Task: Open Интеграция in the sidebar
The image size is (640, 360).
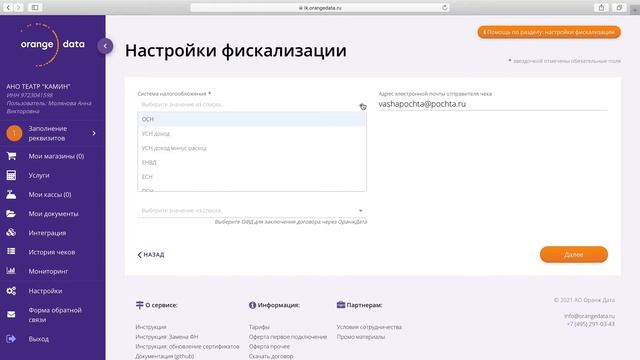Action: tap(47, 233)
